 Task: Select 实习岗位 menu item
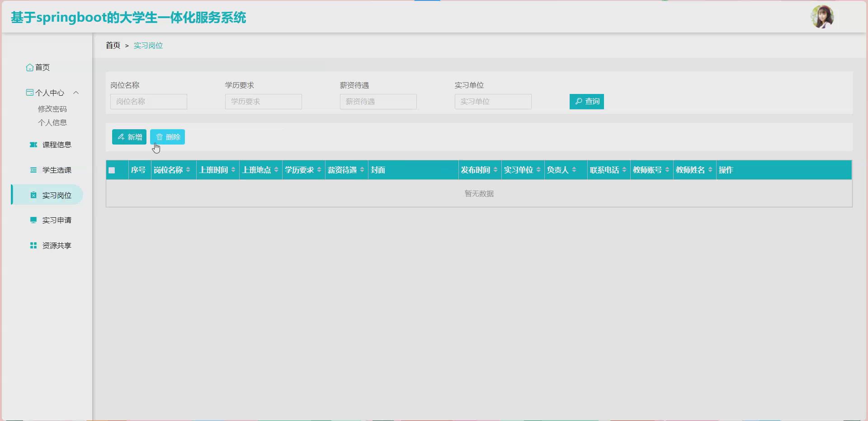47,195
